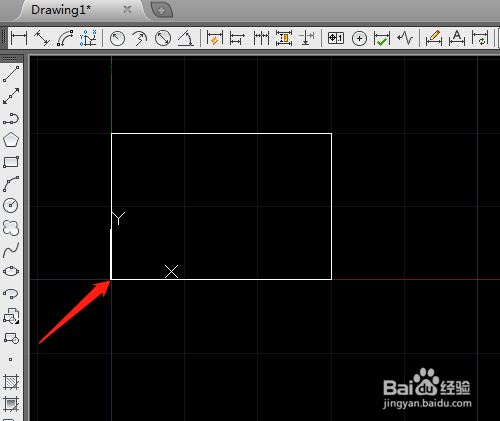Select the Jogged Linear dimension tool
500x421 pixels.
click(x=405, y=38)
